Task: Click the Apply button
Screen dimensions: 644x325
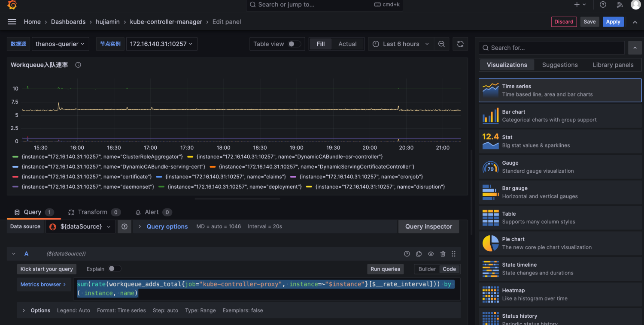Action: [613, 22]
